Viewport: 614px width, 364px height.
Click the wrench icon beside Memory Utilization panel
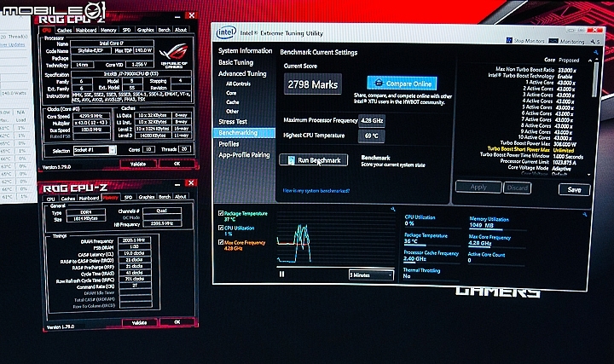(x=584, y=215)
